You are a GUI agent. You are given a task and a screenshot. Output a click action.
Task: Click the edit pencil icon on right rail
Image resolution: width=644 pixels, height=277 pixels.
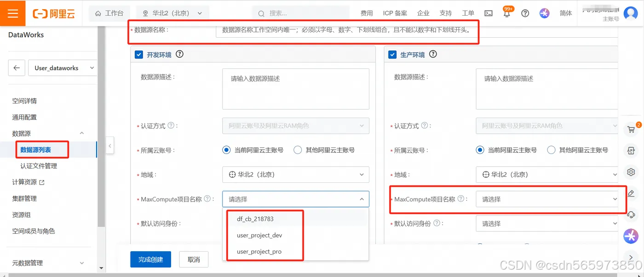(x=631, y=193)
